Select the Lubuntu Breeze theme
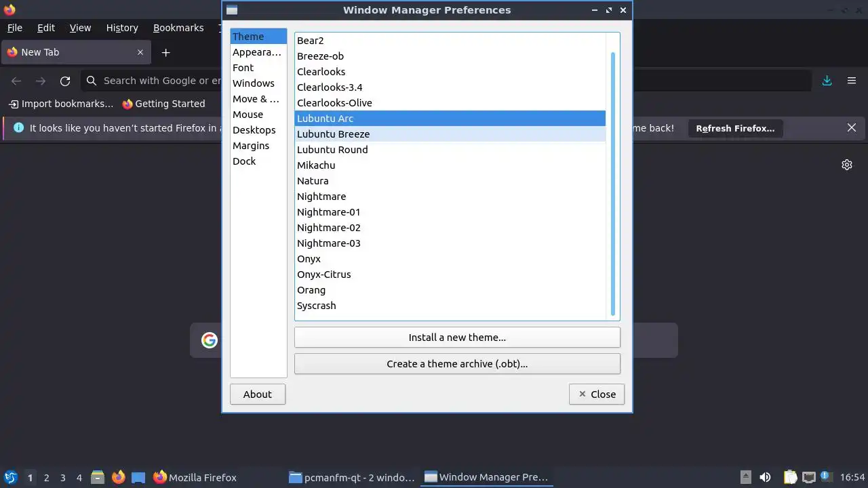Image resolution: width=868 pixels, height=488 pixels. (x=450, y=134)
